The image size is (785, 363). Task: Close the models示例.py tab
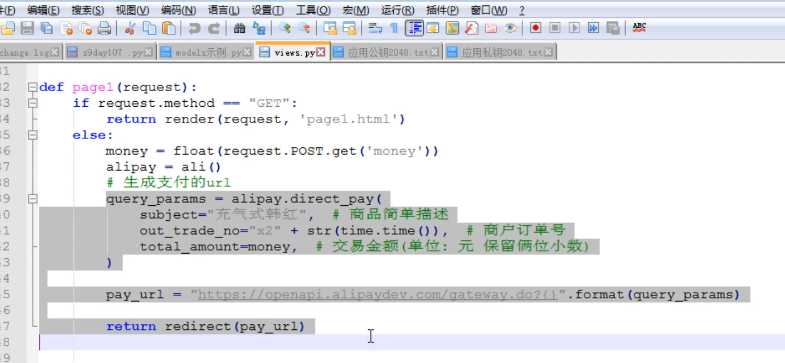click(x=247, y=52)
